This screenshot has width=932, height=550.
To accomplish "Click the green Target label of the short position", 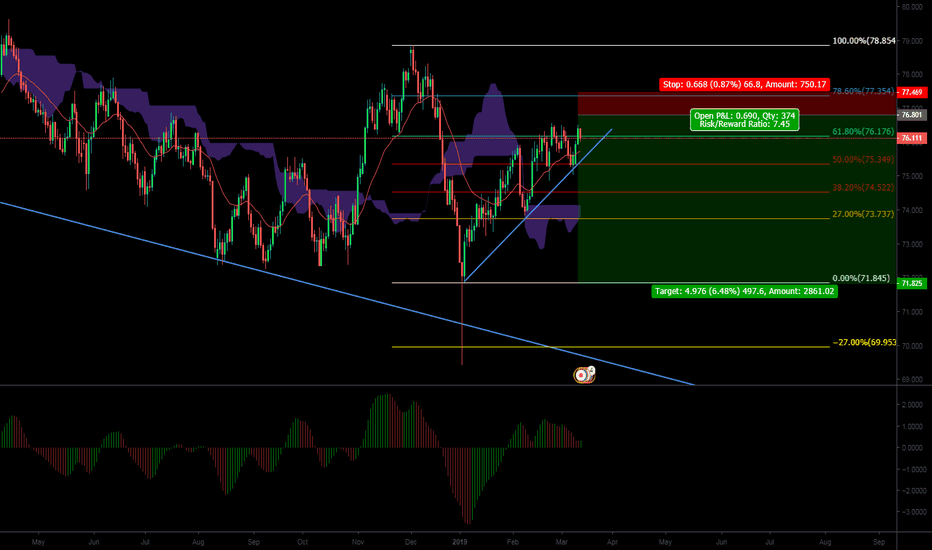I will point(745,291).
